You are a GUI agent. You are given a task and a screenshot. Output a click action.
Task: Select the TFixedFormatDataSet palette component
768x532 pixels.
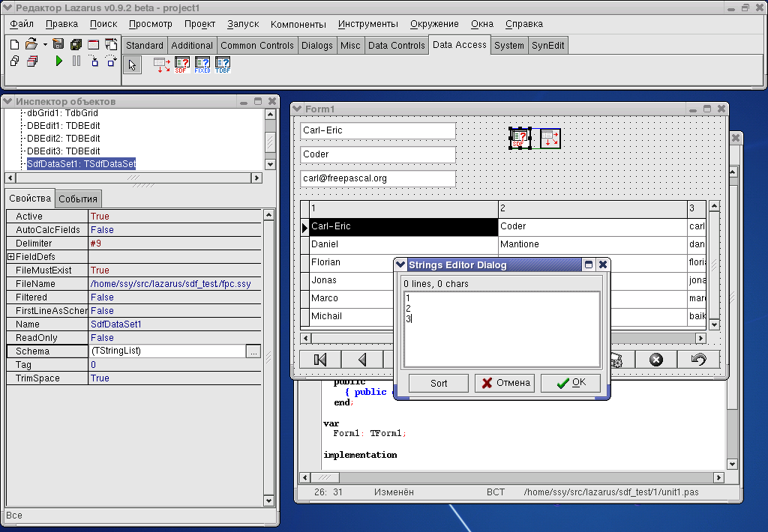[202, 66]
